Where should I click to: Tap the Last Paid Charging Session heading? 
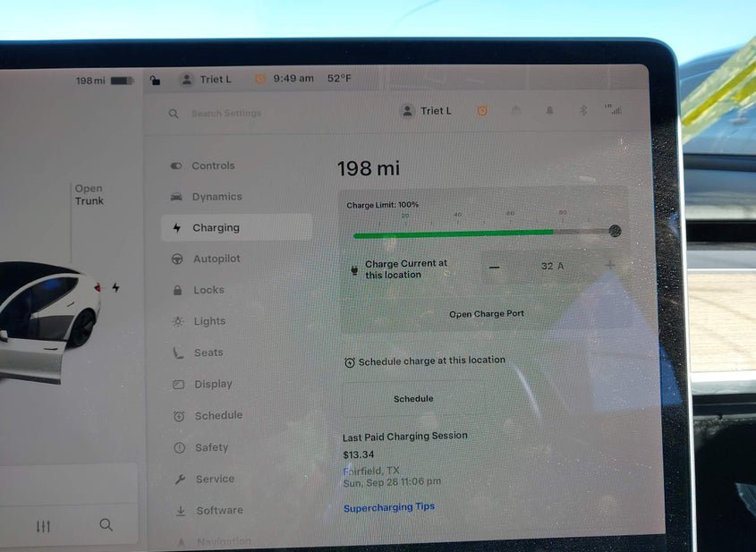coord(405,437)
